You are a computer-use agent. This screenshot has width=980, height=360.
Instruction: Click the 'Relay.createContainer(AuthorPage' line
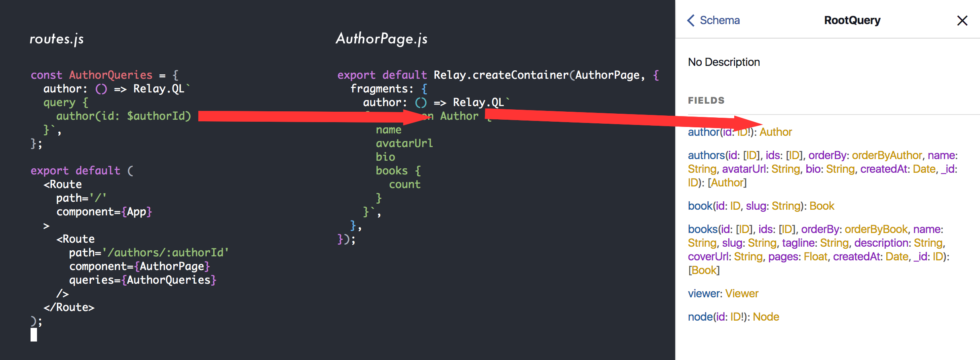(498, 75)
